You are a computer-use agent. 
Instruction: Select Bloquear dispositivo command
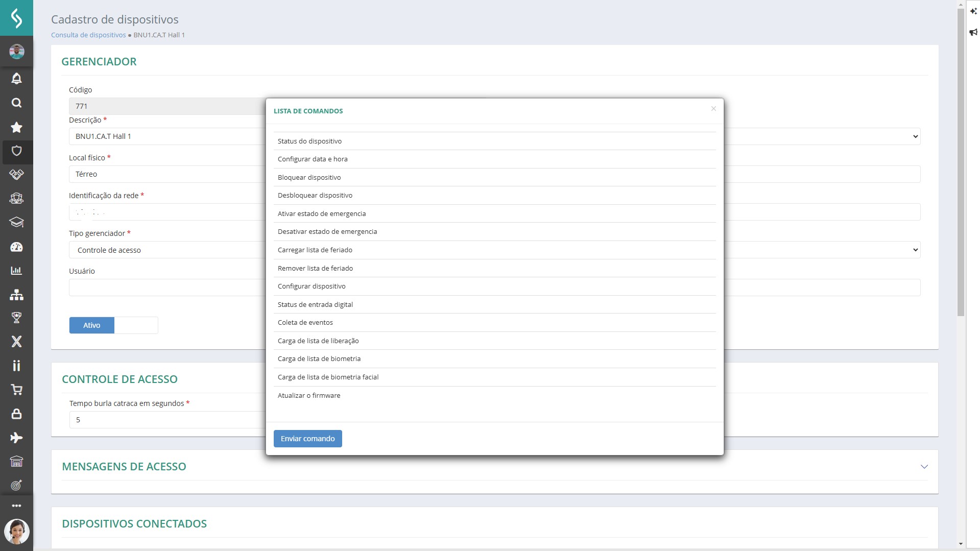(309, 177)
